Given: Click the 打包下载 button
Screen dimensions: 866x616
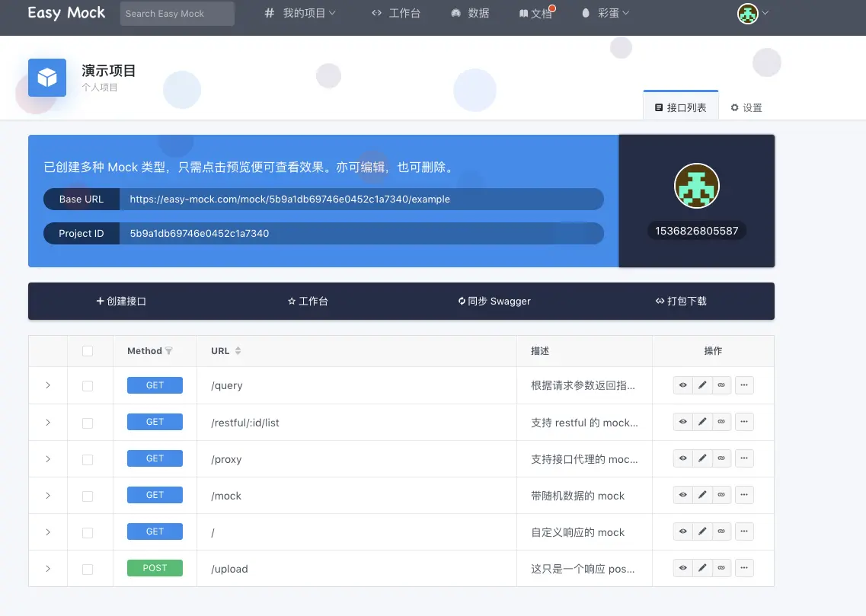Looking at the screenshot, I should 681,301.
